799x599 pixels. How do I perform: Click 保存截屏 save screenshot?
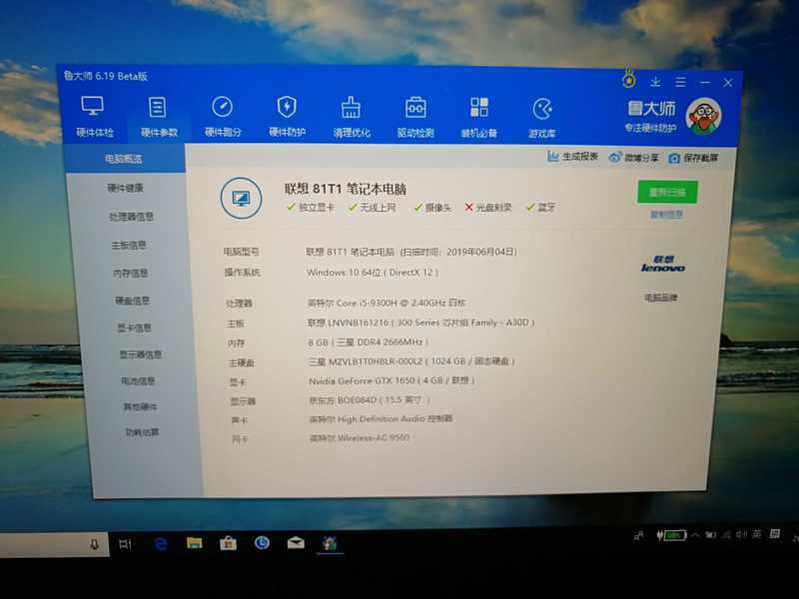[694, 158]
